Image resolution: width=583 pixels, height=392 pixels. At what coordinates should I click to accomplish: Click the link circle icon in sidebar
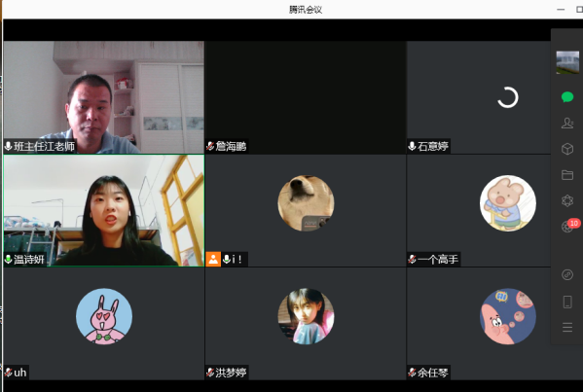click(x=567, y=275)
